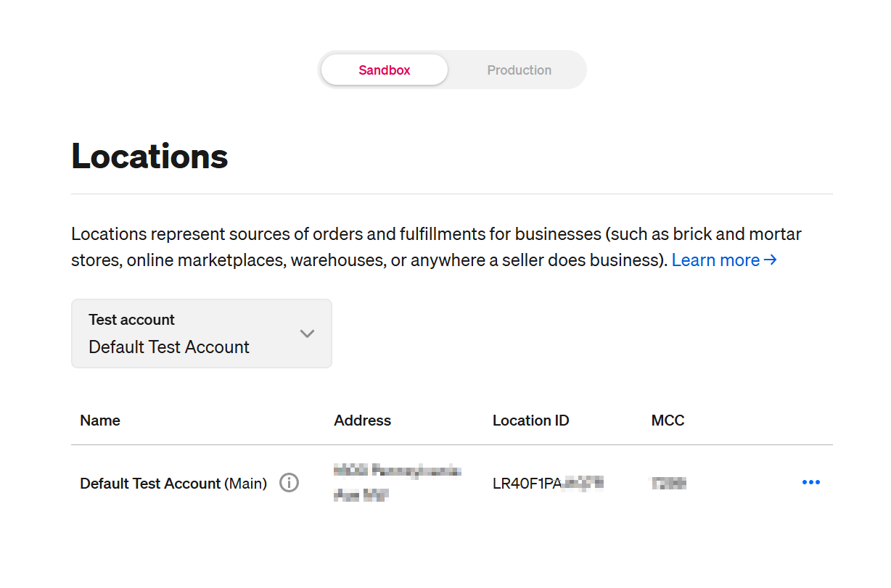The height and width of the screenshot is (588, 891).
Task: Click the Location ID value starting LR40F1PA
Action: [548, 483]
